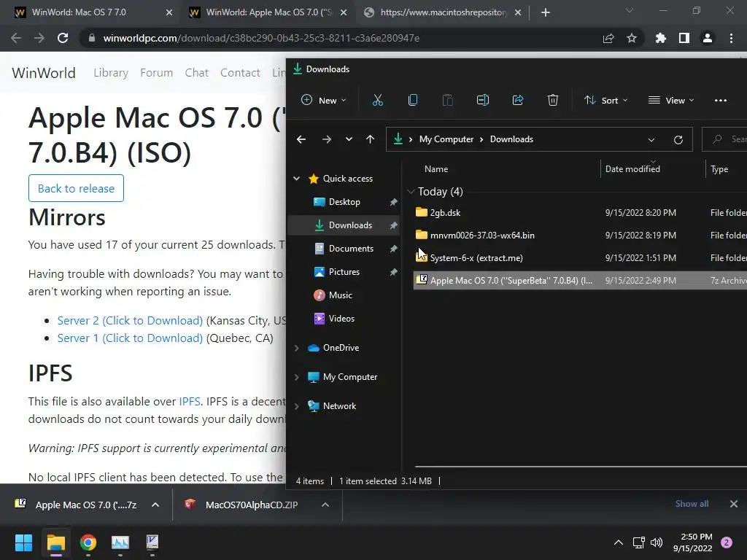Open Chrome extensions puzzle icon
The width and height of the screenshot is (747, 560).
(x=661, y=38)
